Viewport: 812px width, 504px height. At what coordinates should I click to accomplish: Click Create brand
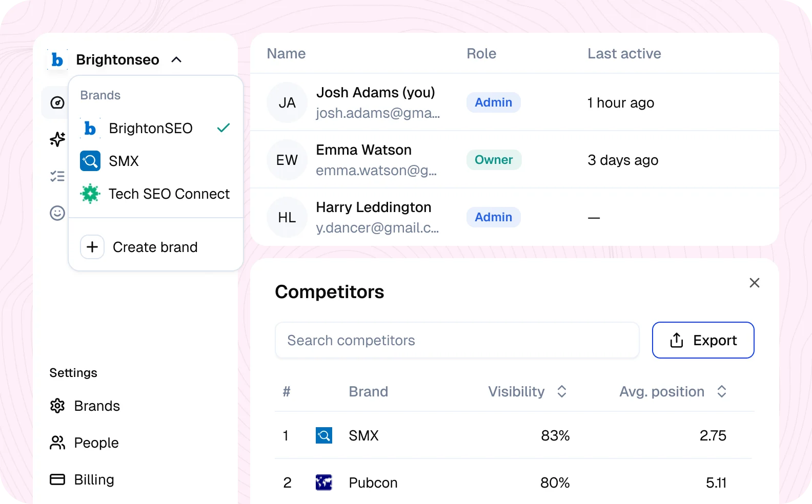pos(154,247)
